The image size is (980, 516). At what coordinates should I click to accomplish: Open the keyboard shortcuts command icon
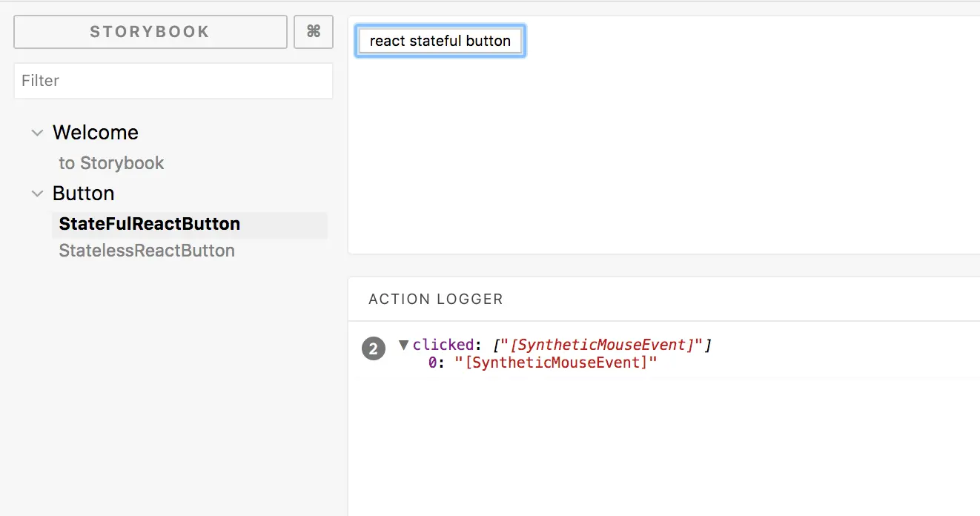pos(314,32)
